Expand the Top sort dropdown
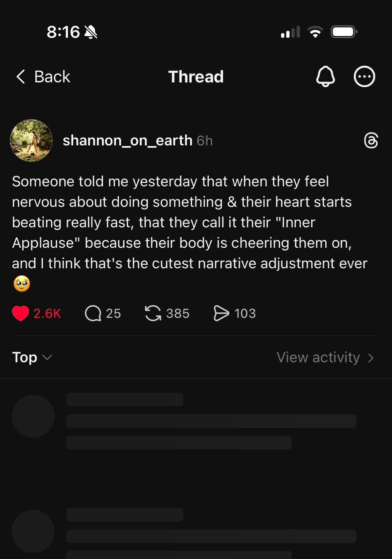The height and width of the screenshot is (559, 392). pyautogui.click(x=32, y=357)
